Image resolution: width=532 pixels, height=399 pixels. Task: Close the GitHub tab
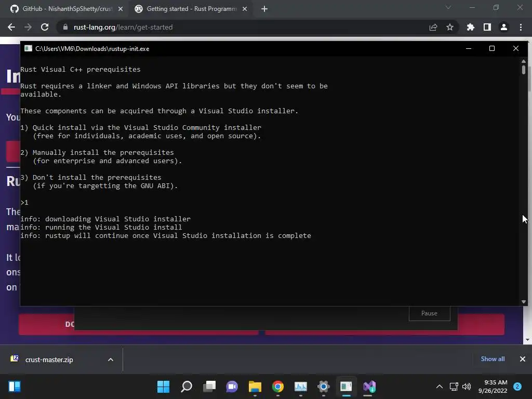121,9
